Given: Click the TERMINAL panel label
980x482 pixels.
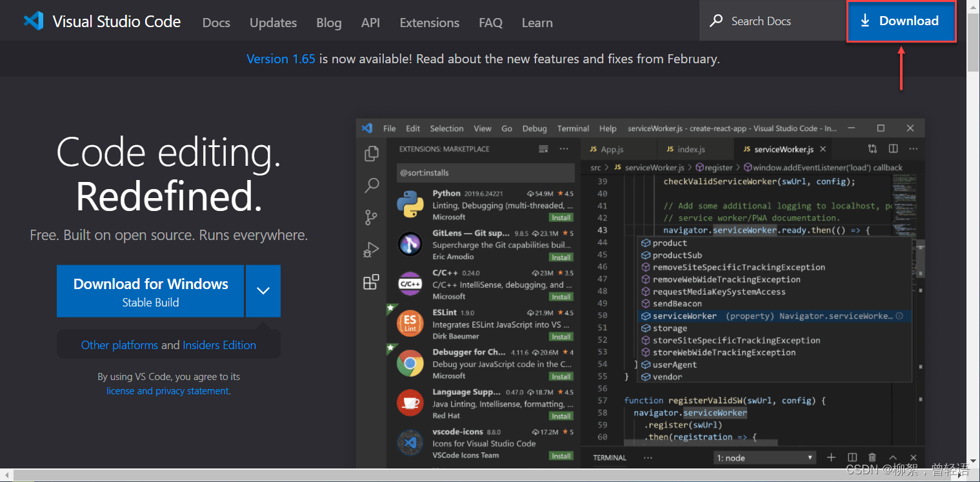Looking at the screenshot, I should (x=610, y=458).
